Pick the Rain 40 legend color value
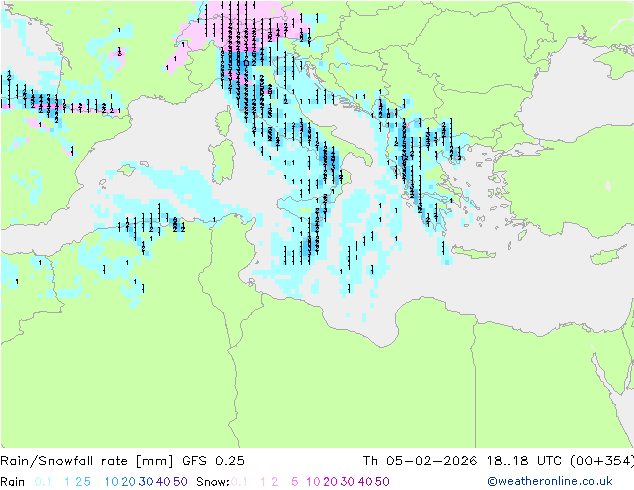The image size is (634, 490). click(x=163, y=482)
